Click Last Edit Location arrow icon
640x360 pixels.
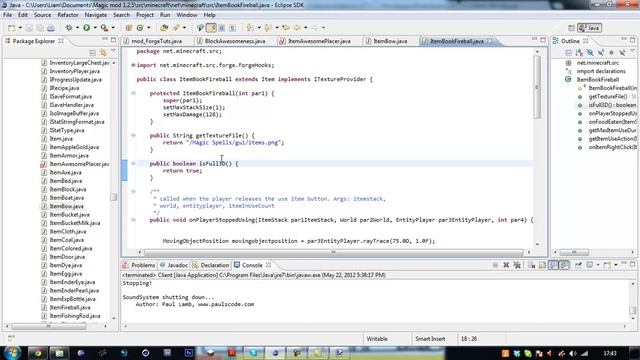tap(286, 28)
